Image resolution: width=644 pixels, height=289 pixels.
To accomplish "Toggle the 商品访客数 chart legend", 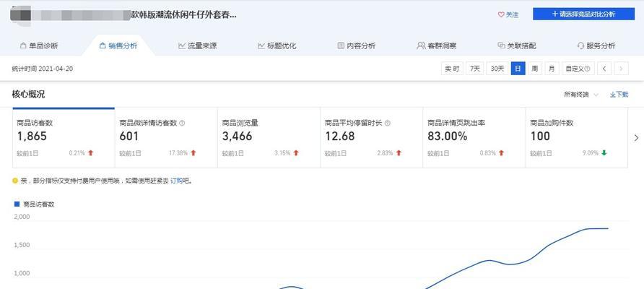I will (35, 204).
